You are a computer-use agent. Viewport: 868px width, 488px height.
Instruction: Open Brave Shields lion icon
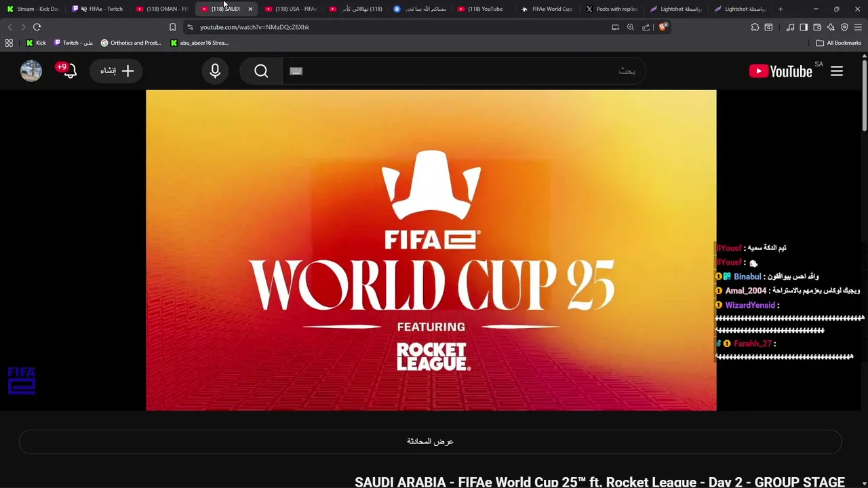[x=663, y=27]
